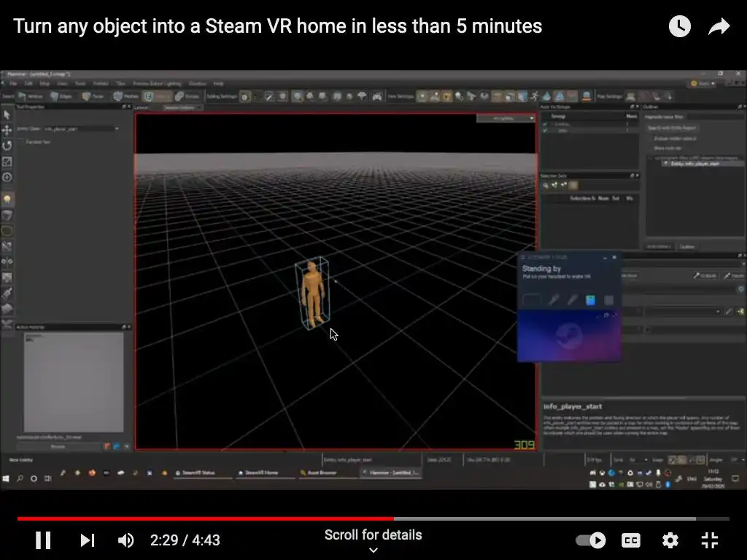This screenshot has height=560, width=747.
Task: Open Windows Start menu
Action: [x=6, y=478]
